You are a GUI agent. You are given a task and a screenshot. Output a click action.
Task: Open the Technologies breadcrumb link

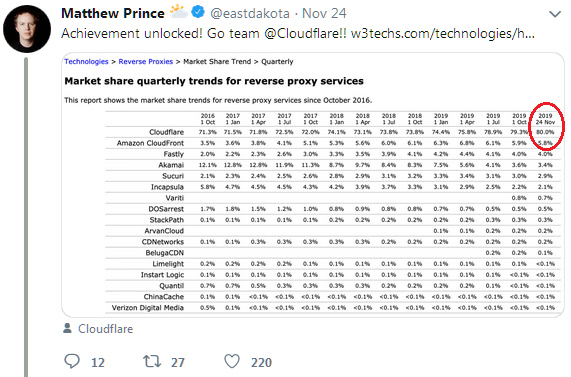86,62
